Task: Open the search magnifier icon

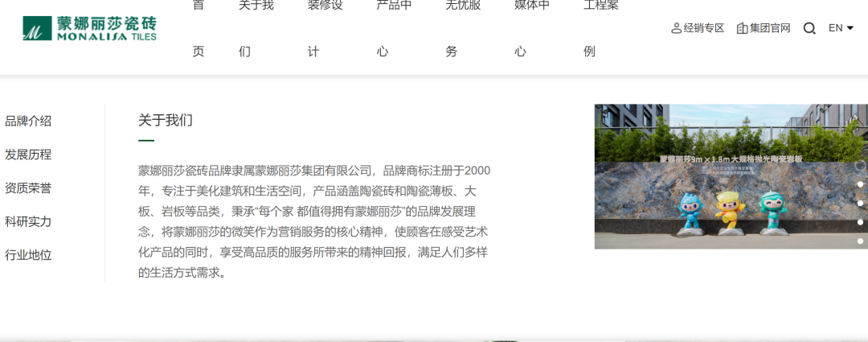Action: (x=809, y=28)
